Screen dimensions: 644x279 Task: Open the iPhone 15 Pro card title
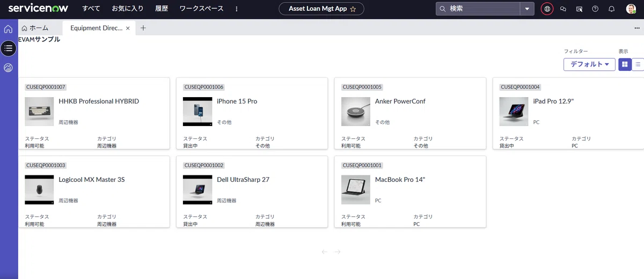237,101
